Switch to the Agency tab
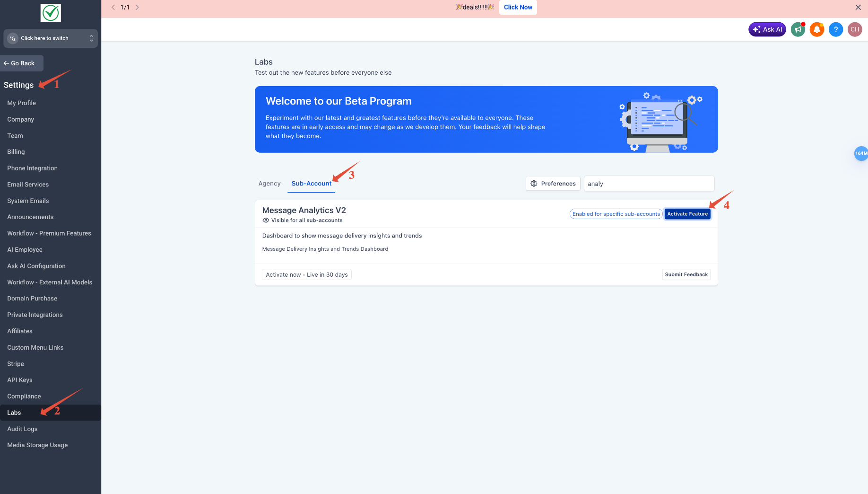868x494 pixels. point(269,184)
